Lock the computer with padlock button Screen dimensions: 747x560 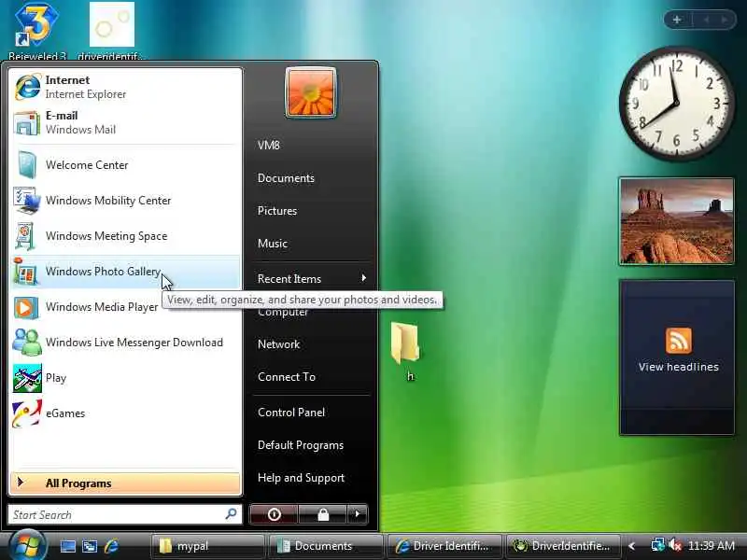coord(323,514)
